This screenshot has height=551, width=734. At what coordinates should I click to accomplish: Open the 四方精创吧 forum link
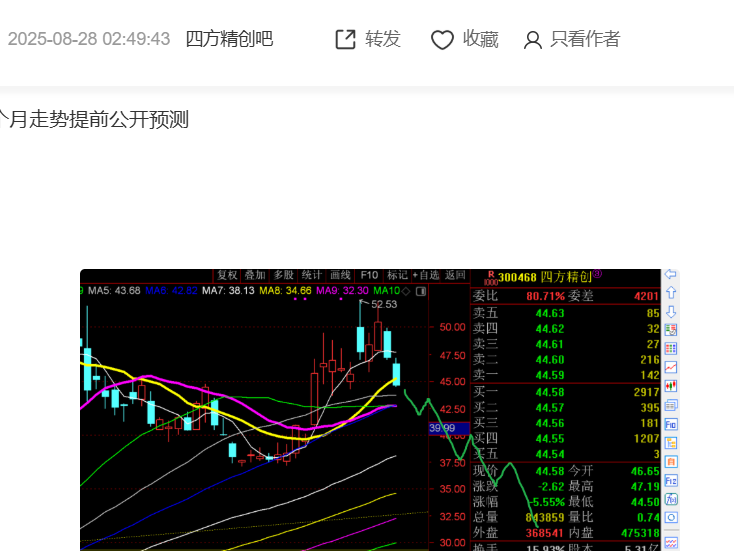(229, 39)
